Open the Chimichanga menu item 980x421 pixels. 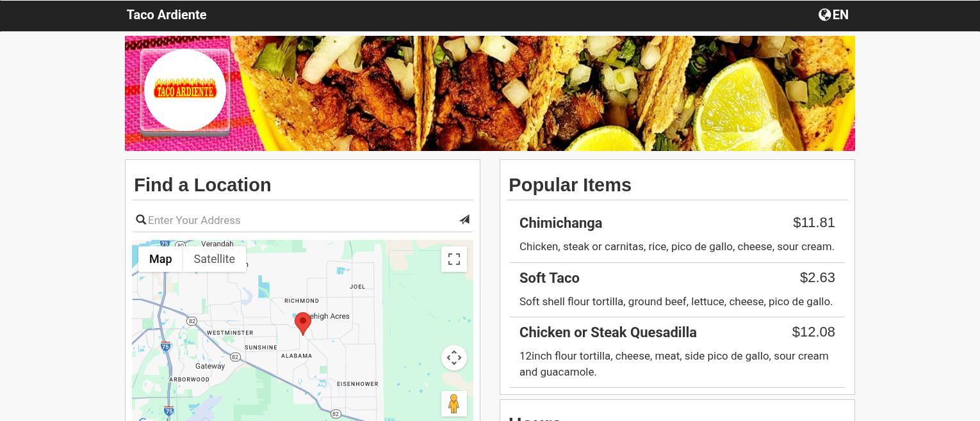point(677,234)
